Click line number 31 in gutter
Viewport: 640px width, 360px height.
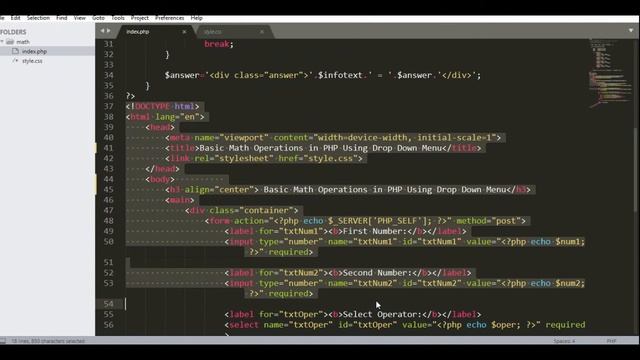(109, 44)
